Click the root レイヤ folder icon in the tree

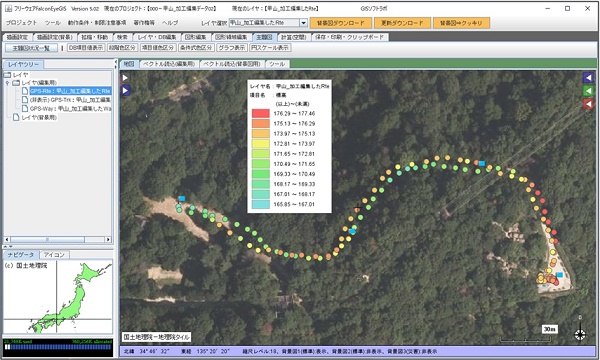tap(8, 75)
